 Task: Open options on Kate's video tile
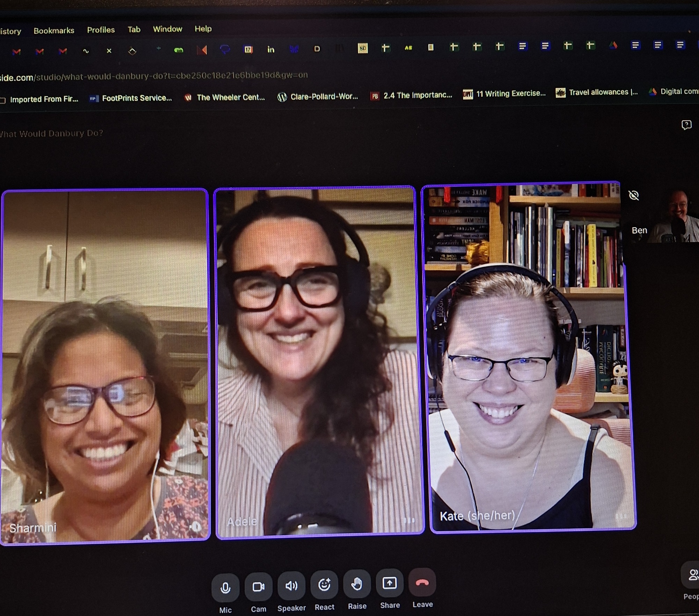point(621,516)
